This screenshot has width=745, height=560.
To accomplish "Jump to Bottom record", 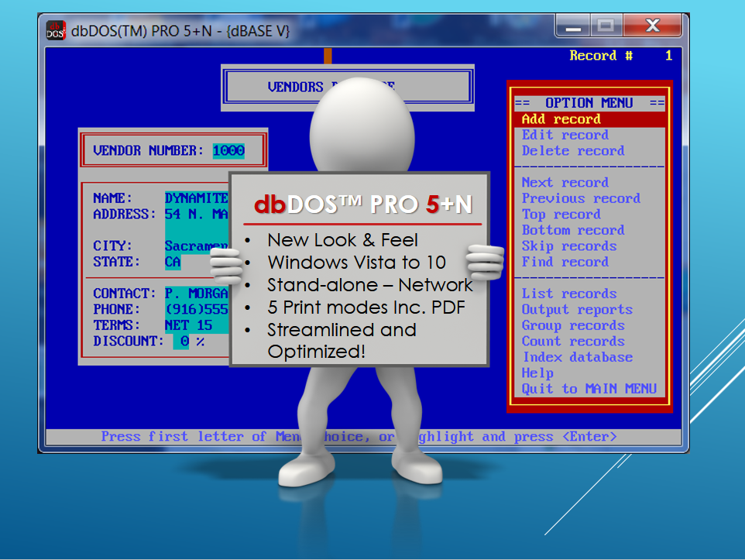I will coord(573,230).
